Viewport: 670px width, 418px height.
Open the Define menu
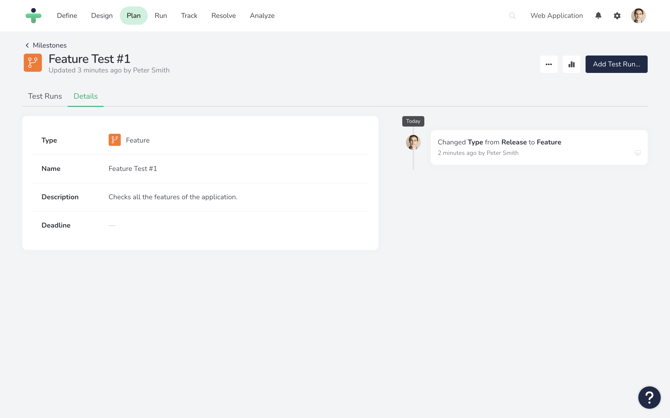pos(67,16)
